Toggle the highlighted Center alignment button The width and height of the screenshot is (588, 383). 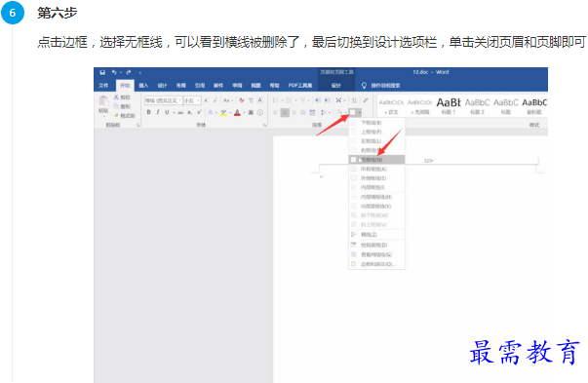pyautogui.click(x=285, y=112)
